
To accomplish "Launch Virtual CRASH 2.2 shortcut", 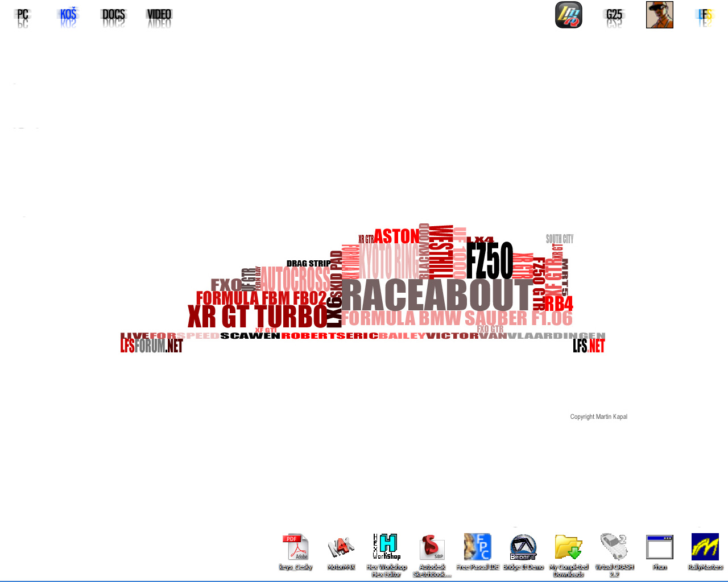I will [x=614, y=555].
